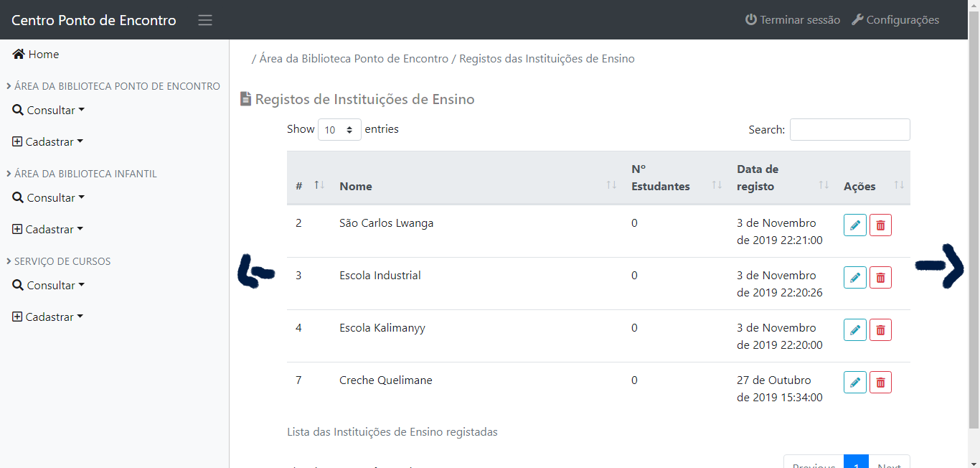Select the ÁREA DA BIBLIOTECA INFANTIL section
This screenshot has height=468, width=980.
coord(84,173)
